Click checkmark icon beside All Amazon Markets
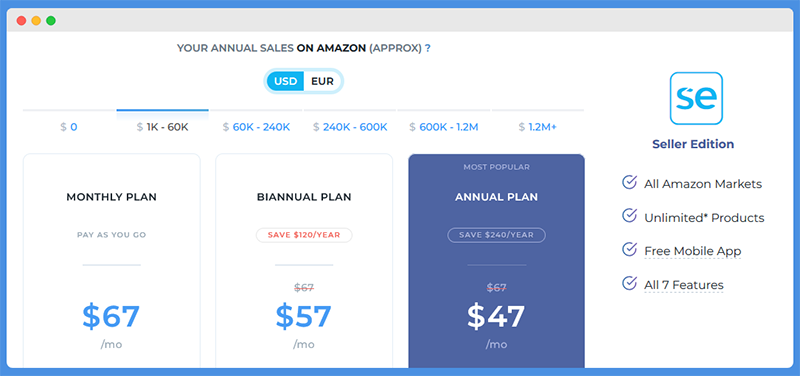This screenshot has width=800, height=376. (630, 182)
